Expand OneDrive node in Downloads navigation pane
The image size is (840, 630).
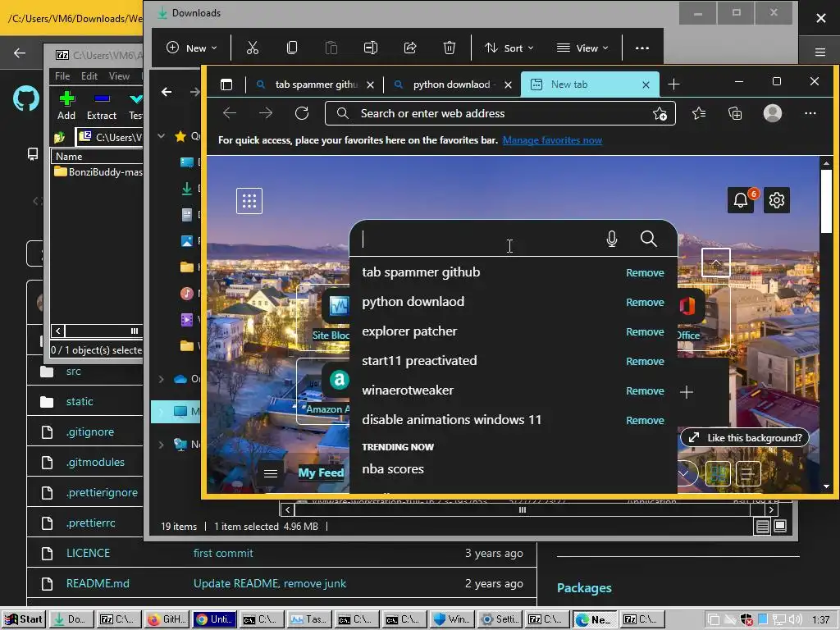162,379
